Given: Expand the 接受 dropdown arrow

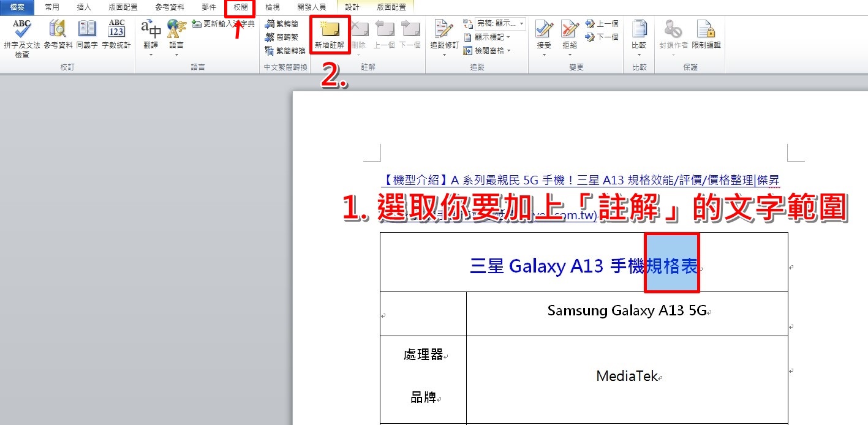Looking at the screenshot, I should click(544, 55).
